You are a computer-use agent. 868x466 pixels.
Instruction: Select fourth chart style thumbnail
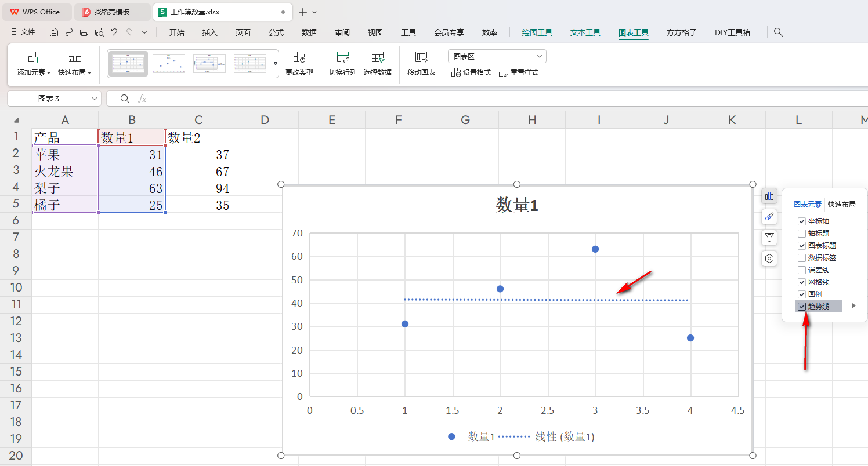(x=250, y=64)
